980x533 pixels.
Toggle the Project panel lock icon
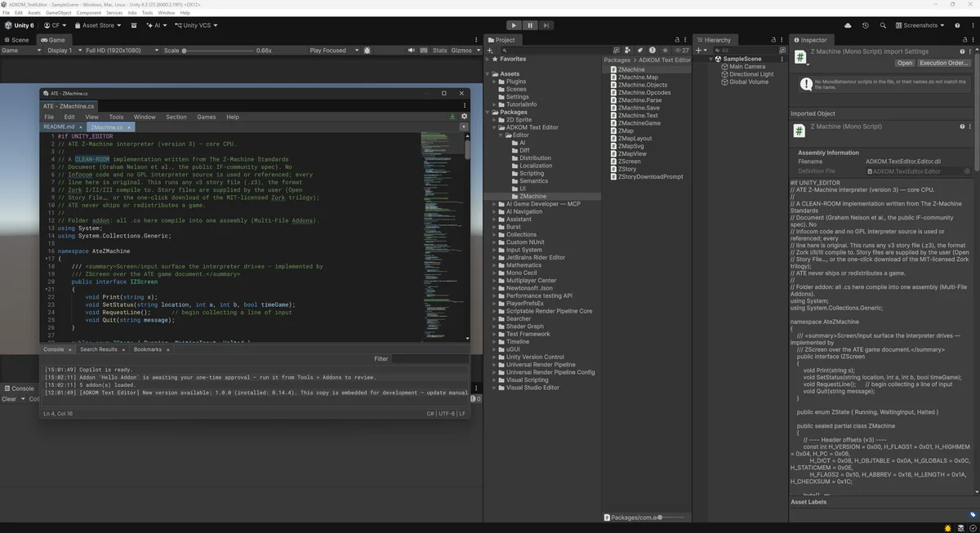pos(678,39)
